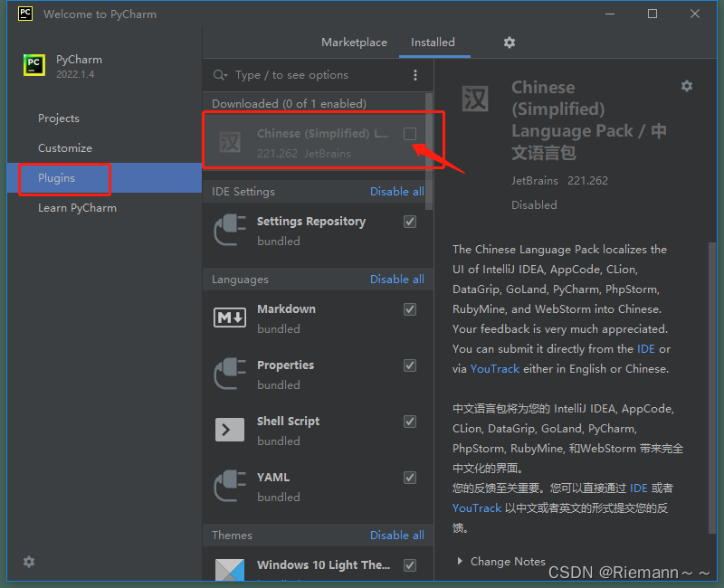Click the YAML plugin plug icon
This screenshot has width=724, height=588.
coord(230,486)
